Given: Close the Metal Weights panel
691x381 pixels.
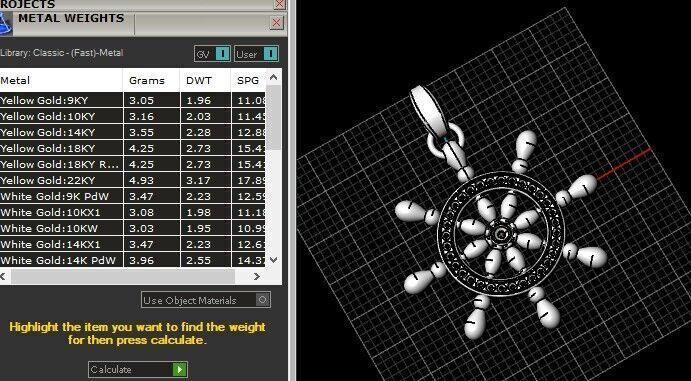Looking at the screenshot, I should tap(276, 22).
